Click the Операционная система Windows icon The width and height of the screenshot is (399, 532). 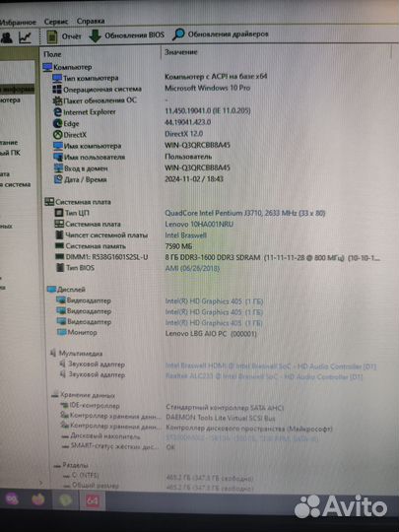tap(57, 90)
